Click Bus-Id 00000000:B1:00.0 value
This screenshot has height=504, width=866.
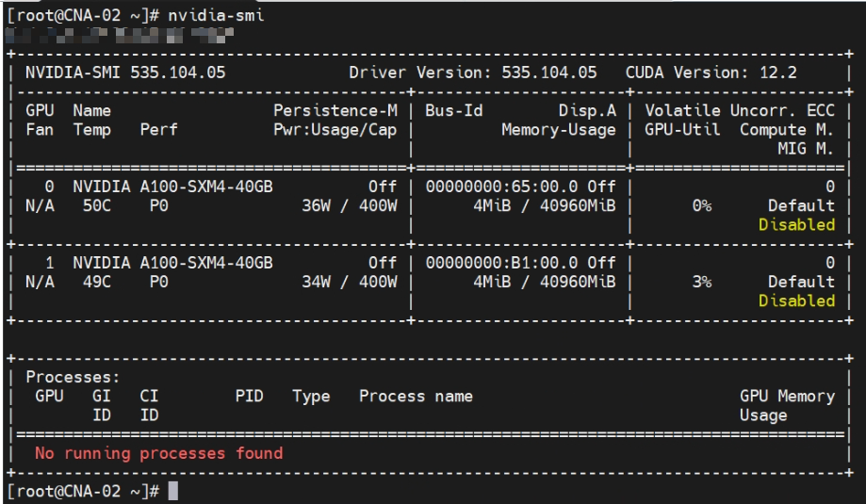point(501,263)
